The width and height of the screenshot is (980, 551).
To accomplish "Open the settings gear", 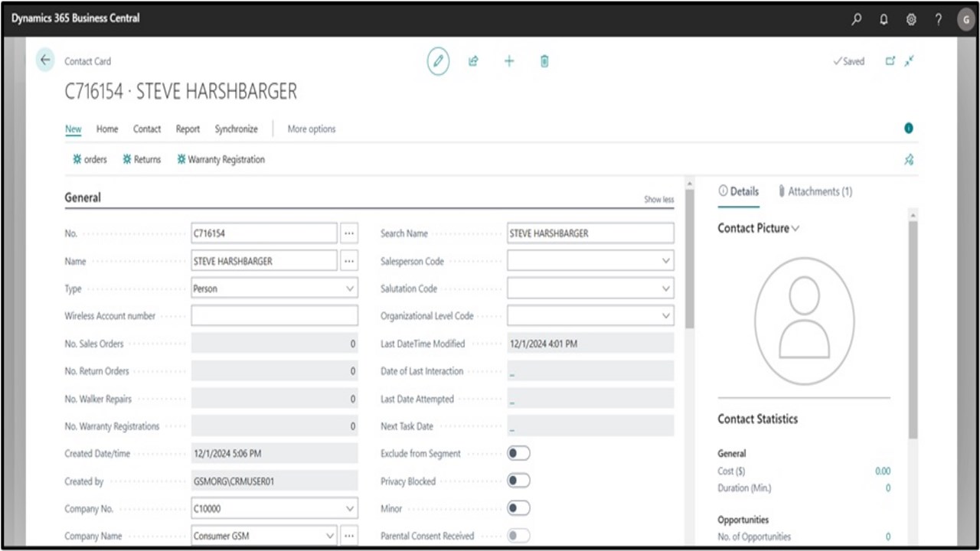I will point(911,19).
